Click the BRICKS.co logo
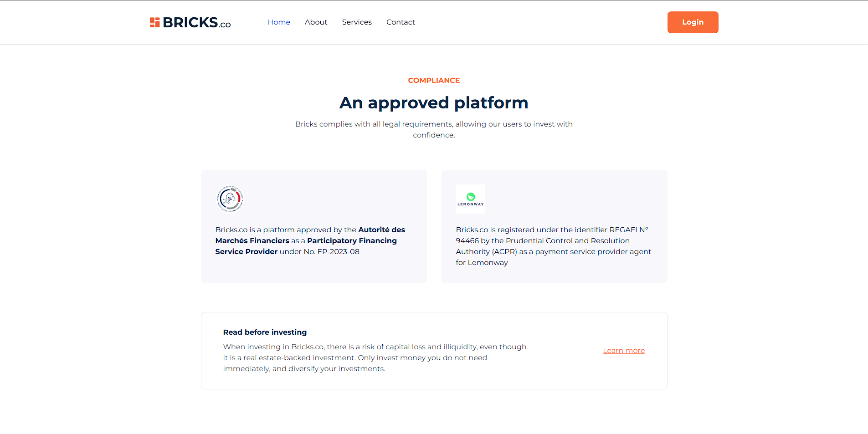 click(x=190, y=22)
